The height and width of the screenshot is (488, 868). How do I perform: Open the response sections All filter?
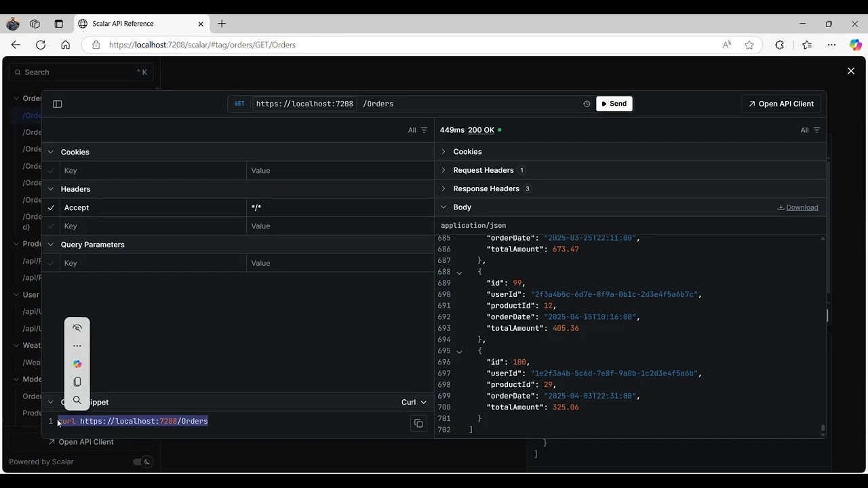(x=810, y=130)
